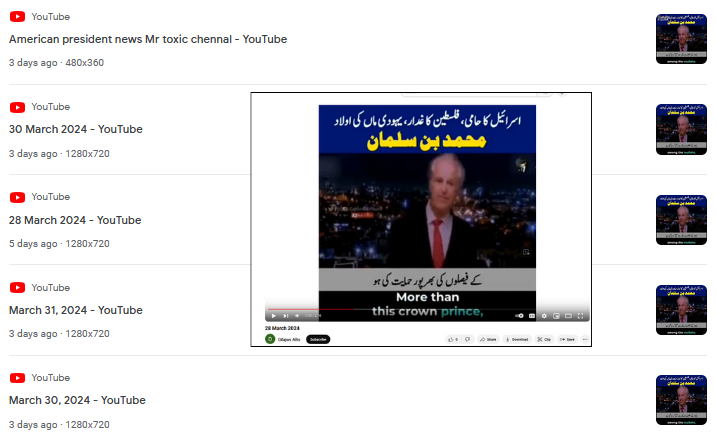Image resolution: width=716 pixels, height=439 pixels.
Task: Play the video in the embedded player
Action: [274, 316]
